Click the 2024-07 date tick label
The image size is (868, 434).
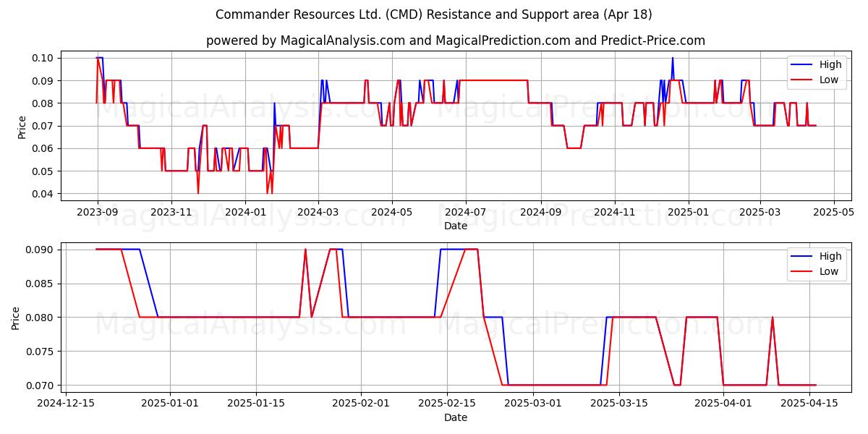pyautogui.click(x=465, y=212)
